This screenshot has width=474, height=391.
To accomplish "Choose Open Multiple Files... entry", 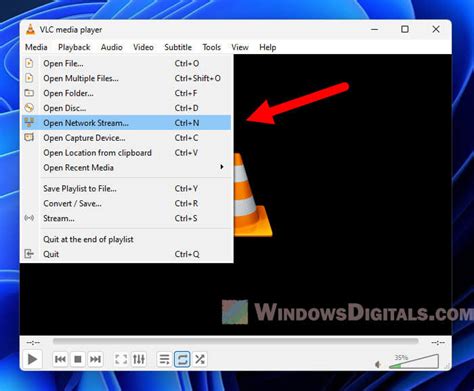I will [127, 78].
